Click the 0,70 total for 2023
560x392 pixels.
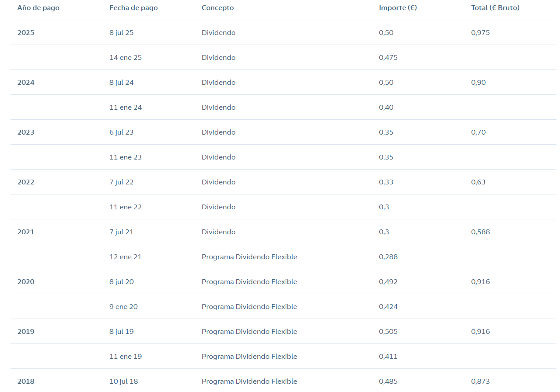click(478, 132)
